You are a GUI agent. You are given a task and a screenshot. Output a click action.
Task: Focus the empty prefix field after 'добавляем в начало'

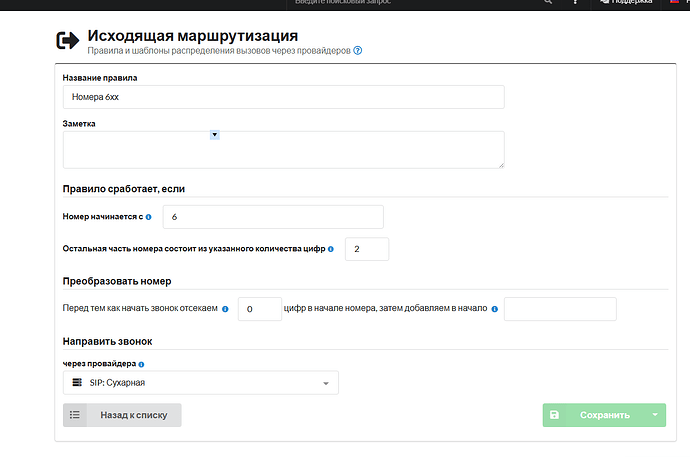[560, 309]
